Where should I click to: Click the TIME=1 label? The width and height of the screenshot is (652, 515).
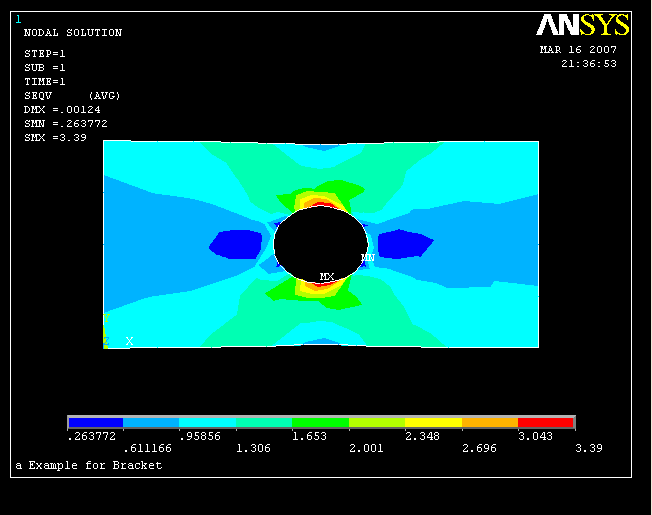click(x=45, y=81)
